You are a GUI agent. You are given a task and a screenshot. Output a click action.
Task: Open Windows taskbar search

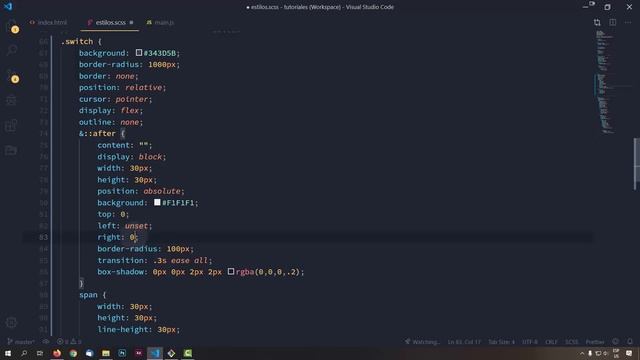[x=24, y=353]
